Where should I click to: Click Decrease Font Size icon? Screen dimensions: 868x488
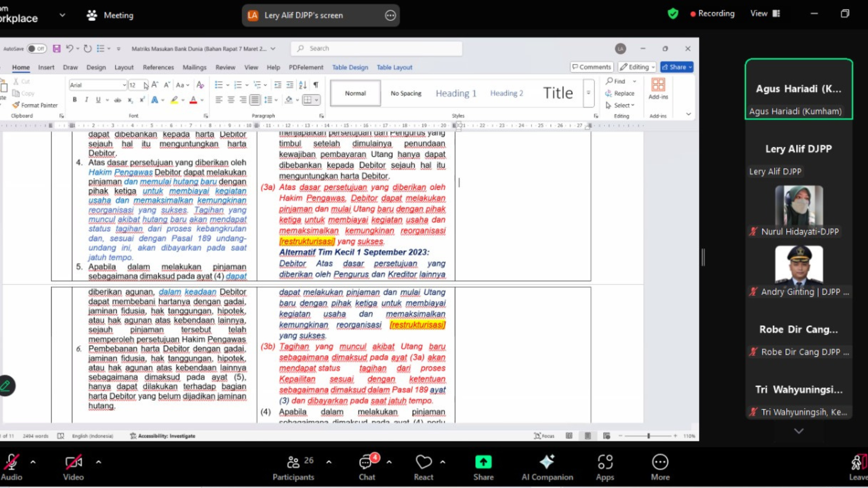(x=167, y=84)
